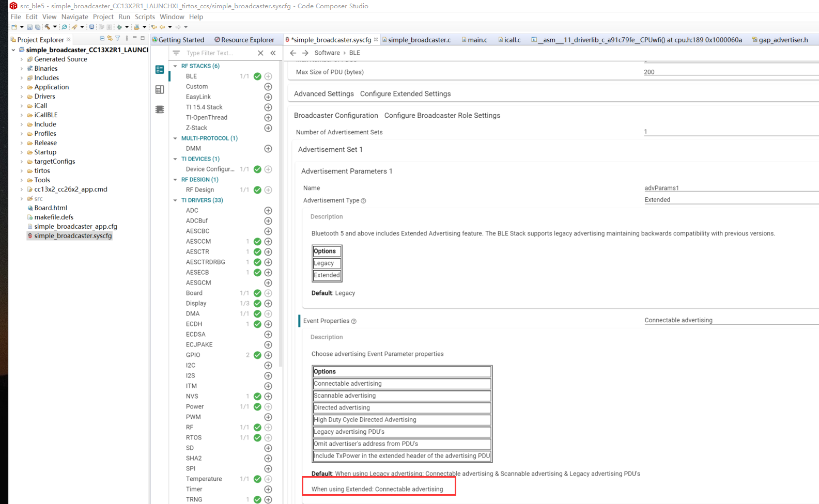Switch to the gap_advertiser.h tab

pos(780,40)
